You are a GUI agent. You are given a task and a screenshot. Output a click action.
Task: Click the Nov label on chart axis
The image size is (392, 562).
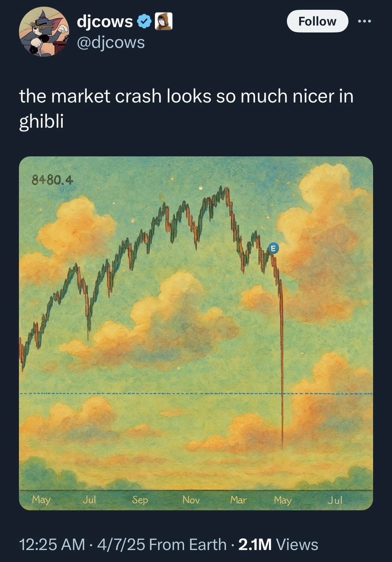(x=191, y=500)
